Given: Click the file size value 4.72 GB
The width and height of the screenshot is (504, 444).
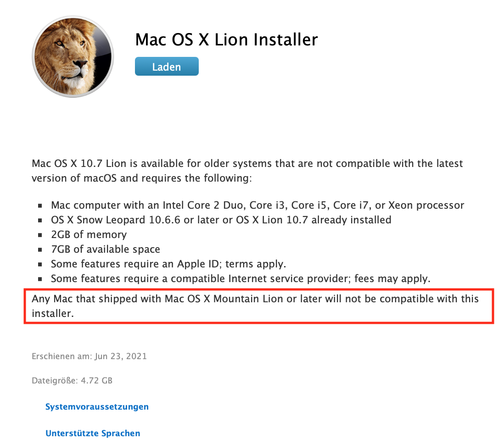Looking at the screenshot, I should (96, 381).
